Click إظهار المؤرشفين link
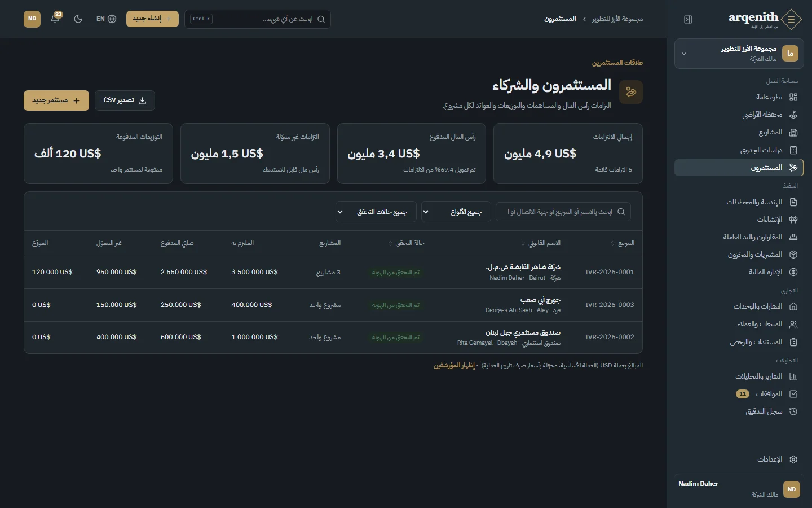The height and width of the screenshot is (508, 812). 454,366
